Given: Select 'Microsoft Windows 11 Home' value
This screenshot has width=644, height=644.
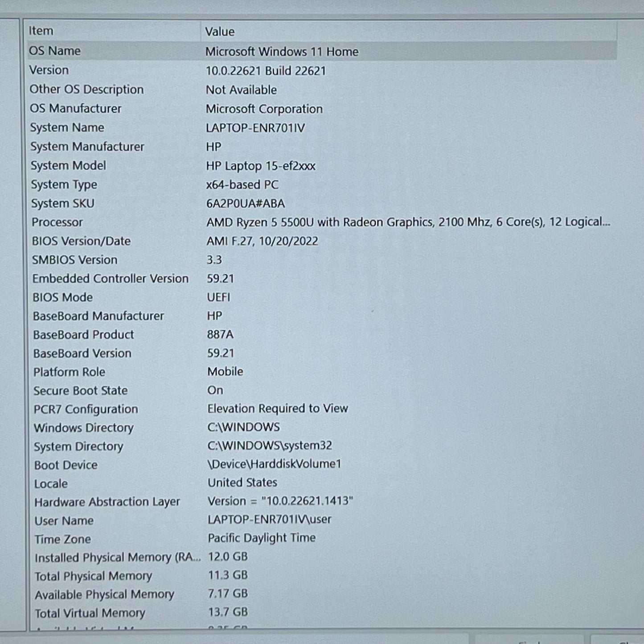Looking at the screenshot, I should pos(282,52).
